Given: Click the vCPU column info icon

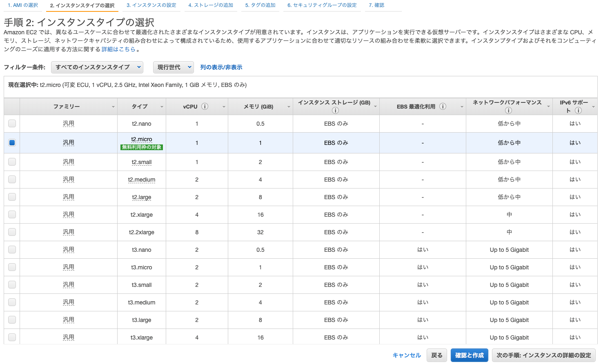Looking at the screenshot, I should 205,106.
